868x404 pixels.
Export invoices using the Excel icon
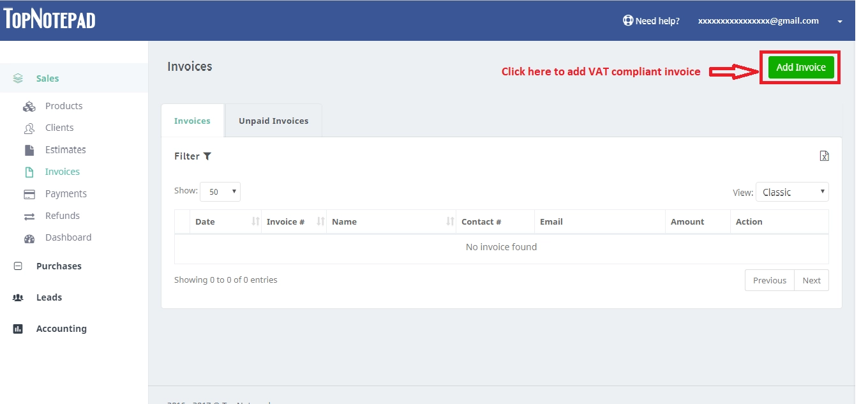click(824, 156)
